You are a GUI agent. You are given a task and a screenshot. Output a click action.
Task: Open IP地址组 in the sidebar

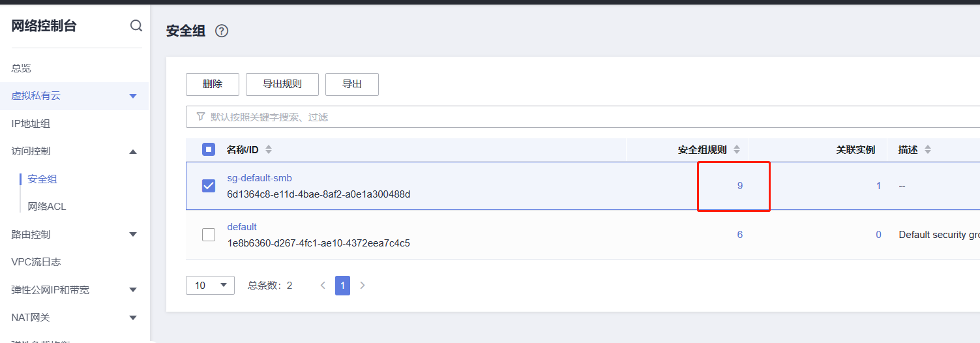(x=31, y=123)
